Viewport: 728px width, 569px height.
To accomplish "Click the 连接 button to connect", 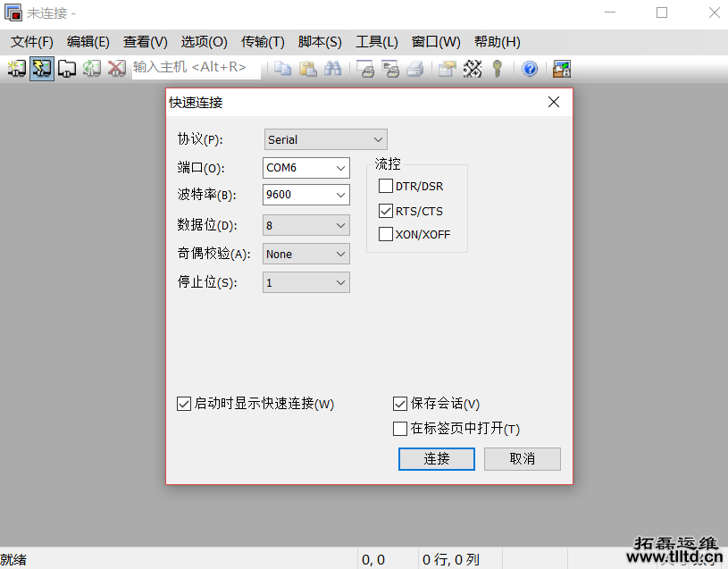I will (x=436, y=459).
